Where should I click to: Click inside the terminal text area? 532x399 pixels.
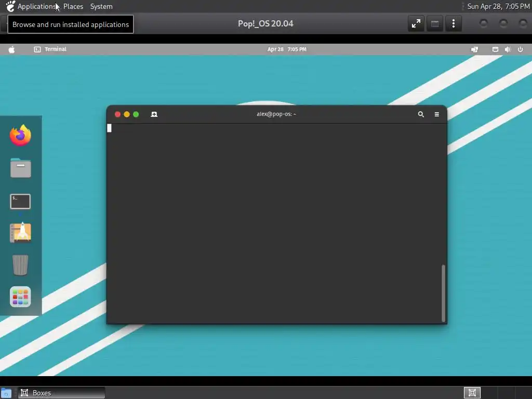click(x=274, y=223)
